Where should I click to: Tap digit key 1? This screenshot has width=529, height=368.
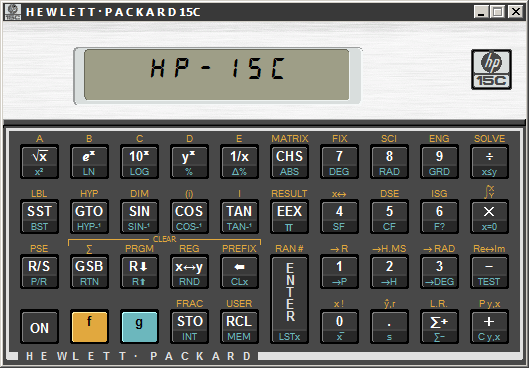339,272
